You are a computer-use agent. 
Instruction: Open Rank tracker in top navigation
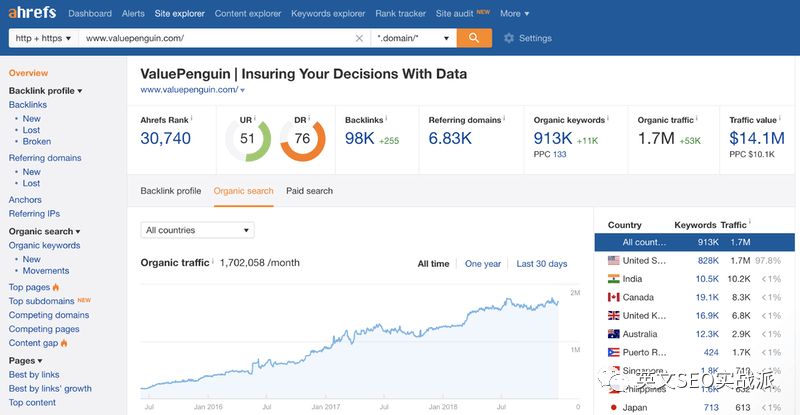pos(401,14)
